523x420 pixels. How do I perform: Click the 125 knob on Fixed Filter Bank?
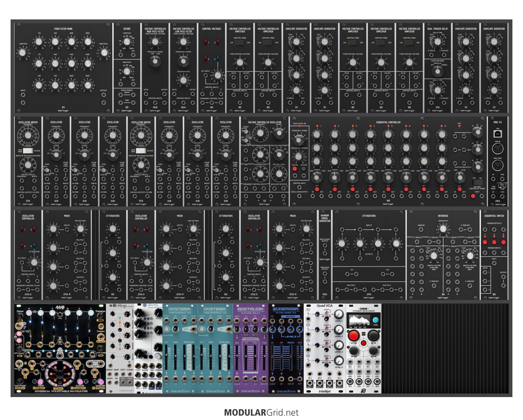tap(39, 42)
